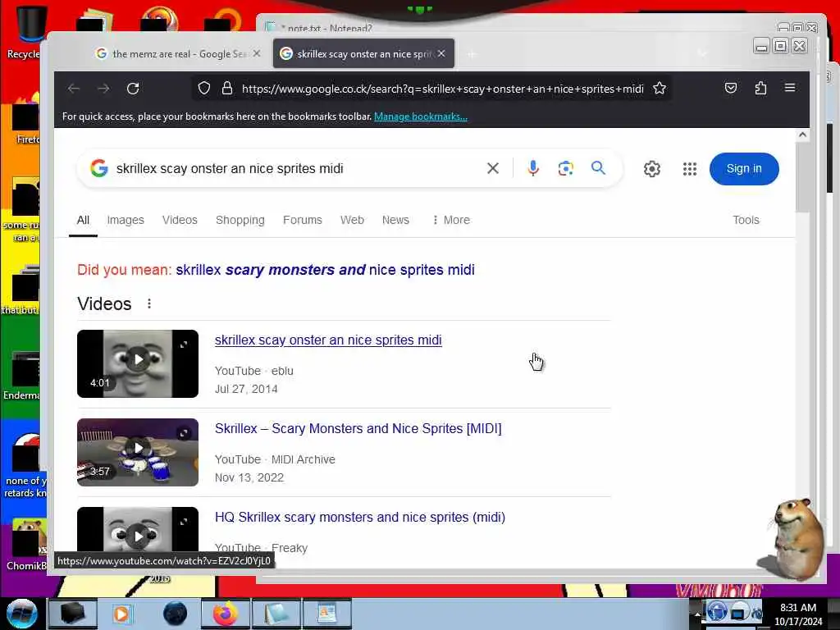Select the Videos search tab

(x=180, y=220)
